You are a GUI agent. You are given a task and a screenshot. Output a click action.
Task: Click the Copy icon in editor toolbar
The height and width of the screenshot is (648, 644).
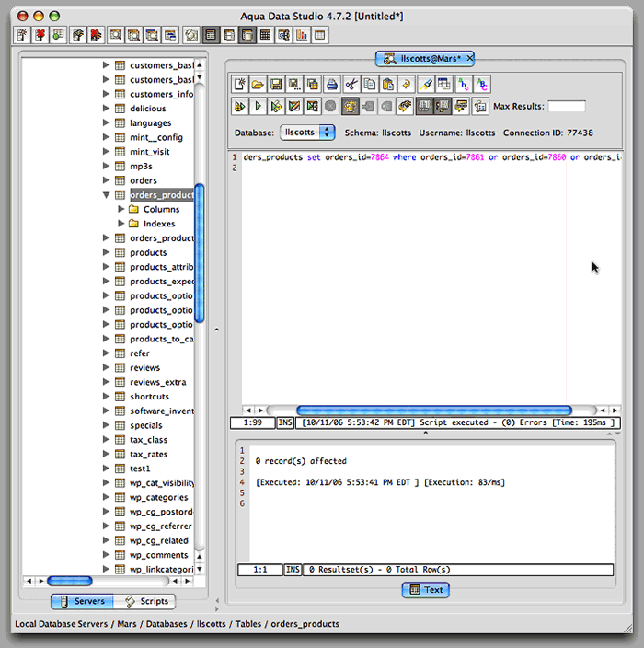pos(369,85)
